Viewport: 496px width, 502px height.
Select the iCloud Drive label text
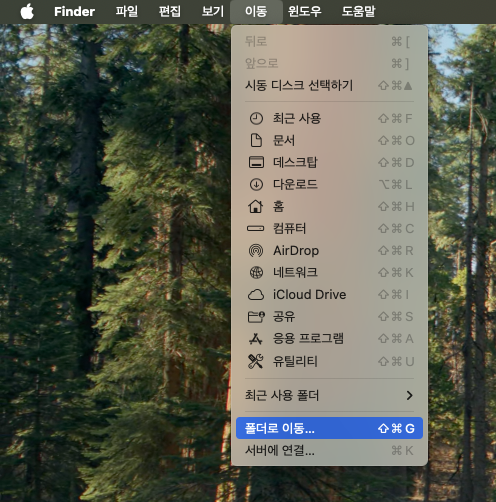click(309, 295)
